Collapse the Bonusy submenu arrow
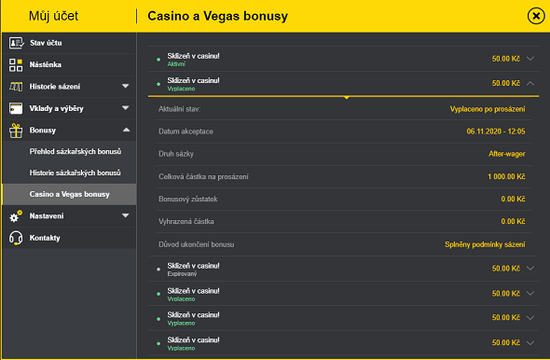 (x=126, y=130)
